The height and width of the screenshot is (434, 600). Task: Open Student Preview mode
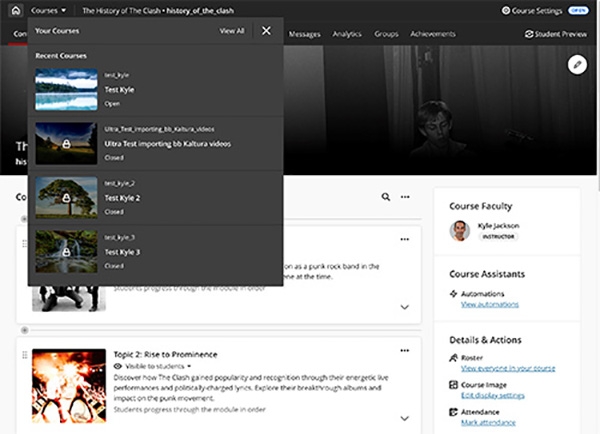pyautogui.click(x=556, y=34)
